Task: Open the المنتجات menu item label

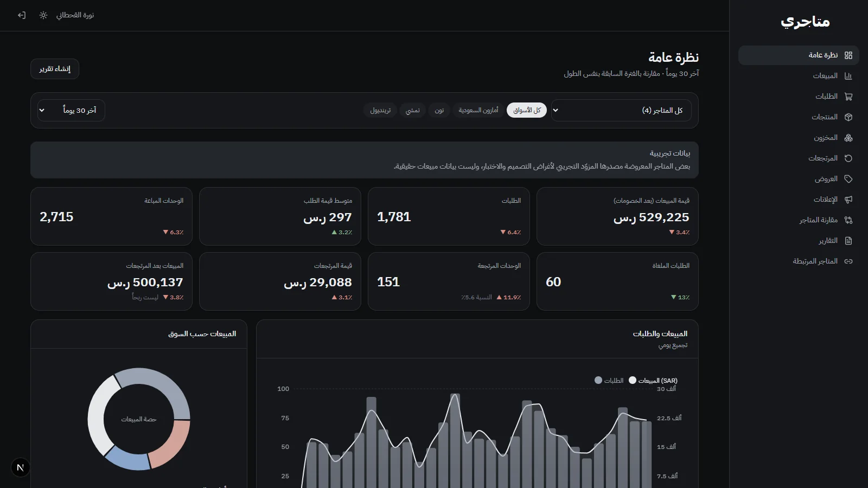Action: click(x=825, y=117)
